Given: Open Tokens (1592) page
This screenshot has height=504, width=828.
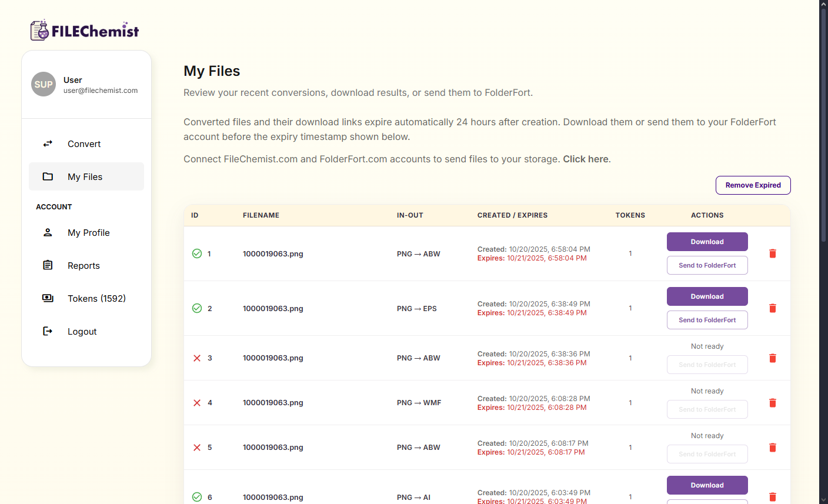Looking at the screenshot, I should (96, 299).
